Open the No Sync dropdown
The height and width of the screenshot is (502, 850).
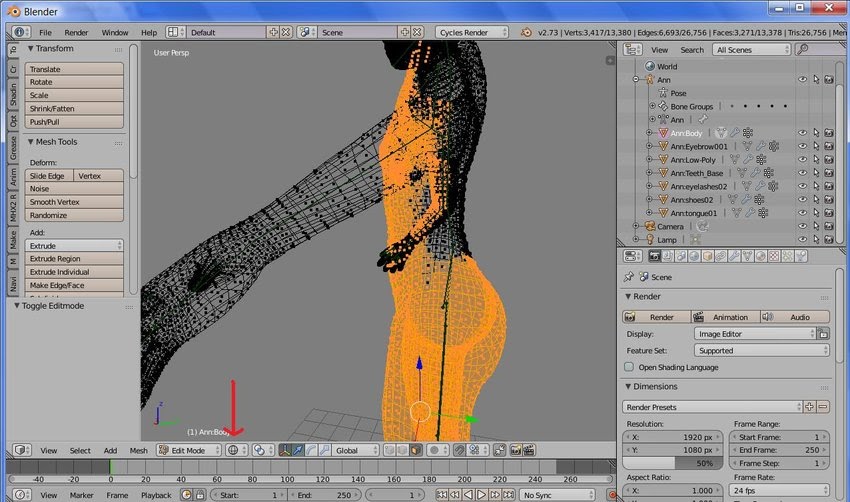pos(558,495)
